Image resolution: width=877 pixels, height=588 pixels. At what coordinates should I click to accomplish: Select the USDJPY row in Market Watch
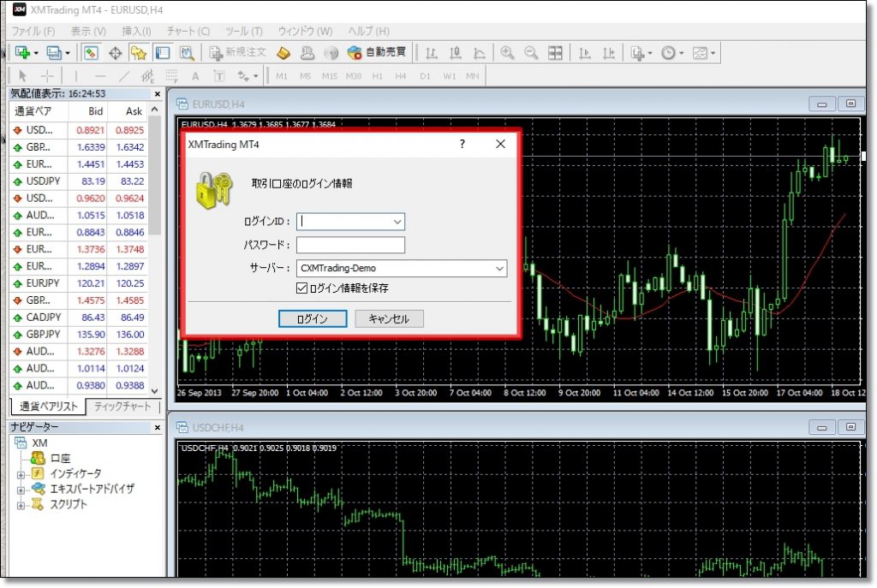click(x=79, y=181)
